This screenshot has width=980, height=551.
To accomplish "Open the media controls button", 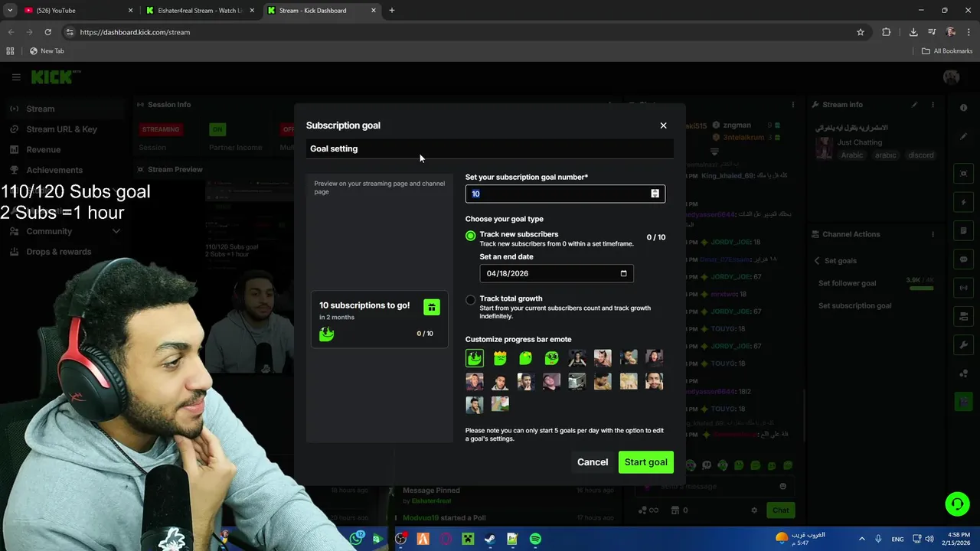I will 932,32.
